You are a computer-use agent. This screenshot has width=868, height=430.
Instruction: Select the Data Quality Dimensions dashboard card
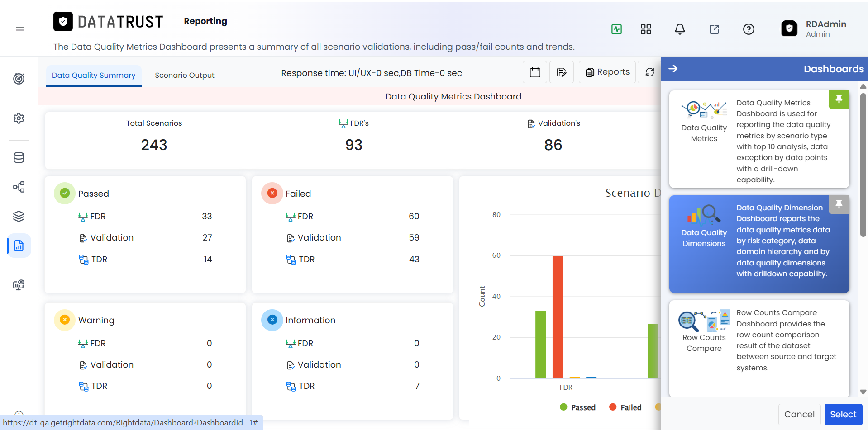759,244
